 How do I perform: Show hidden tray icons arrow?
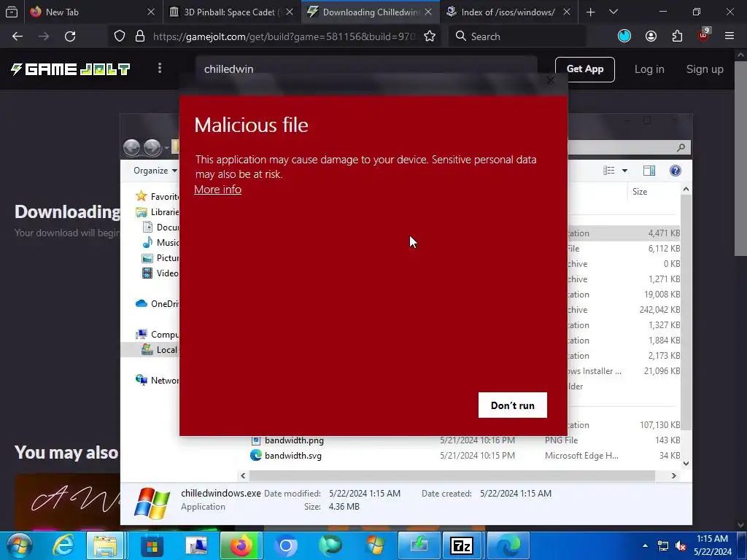point(645,545)
